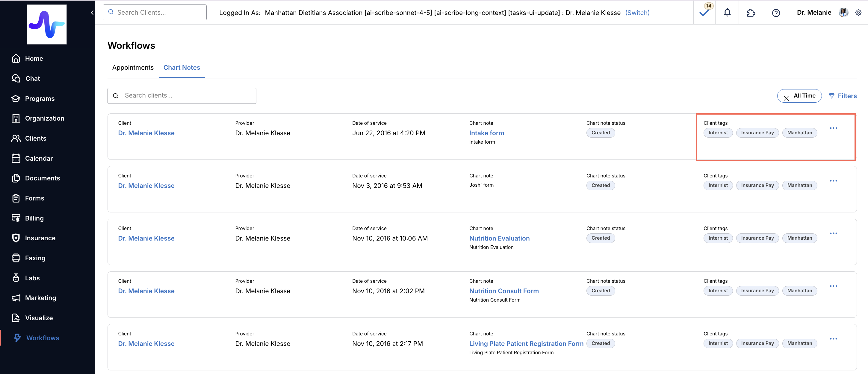The width and height of the screenshot is (868, 374).
Task: Open the tasks checkmark icon with badge
Action: (704, 13)
